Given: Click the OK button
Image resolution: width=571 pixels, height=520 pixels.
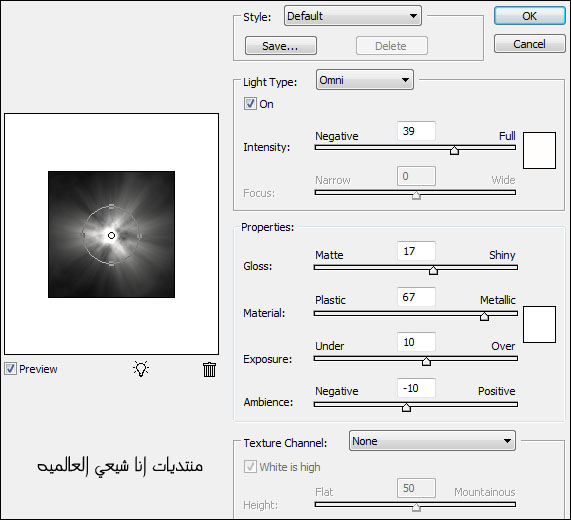Looking at the screenshot, I should coord(529,16).
